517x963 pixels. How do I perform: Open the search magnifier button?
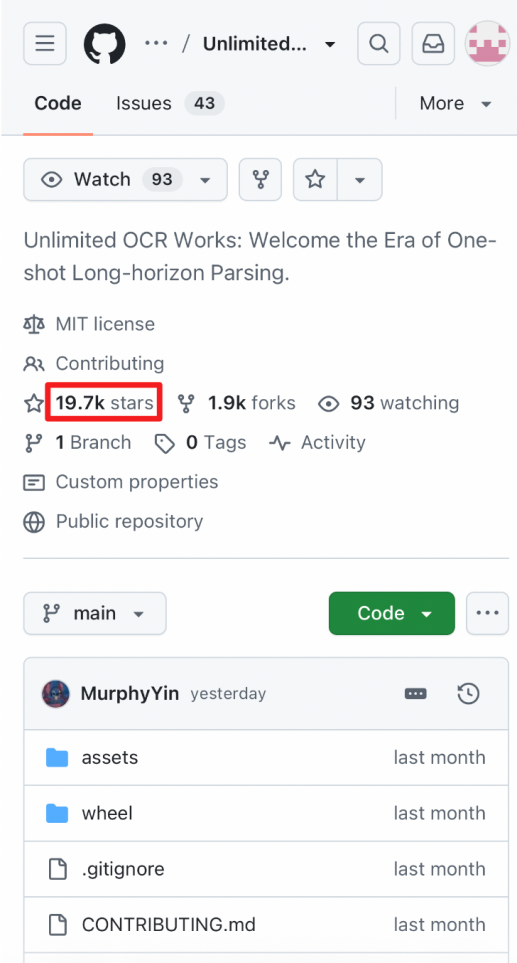pyautogui.click(x=379, y=44)
